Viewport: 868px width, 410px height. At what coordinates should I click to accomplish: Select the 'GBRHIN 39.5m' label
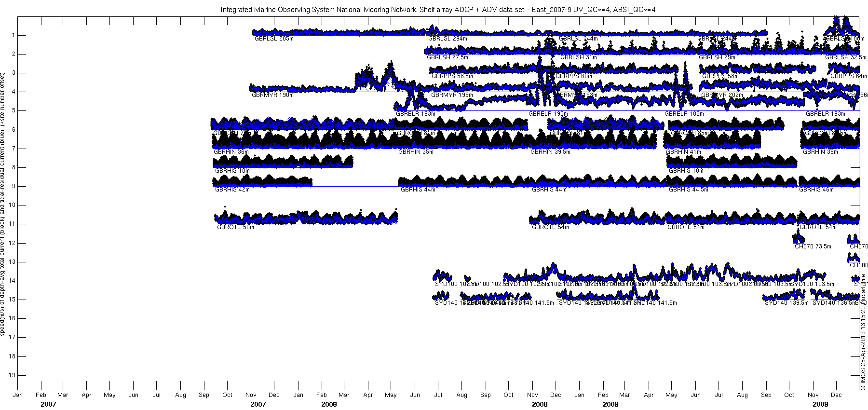[550, 152]
